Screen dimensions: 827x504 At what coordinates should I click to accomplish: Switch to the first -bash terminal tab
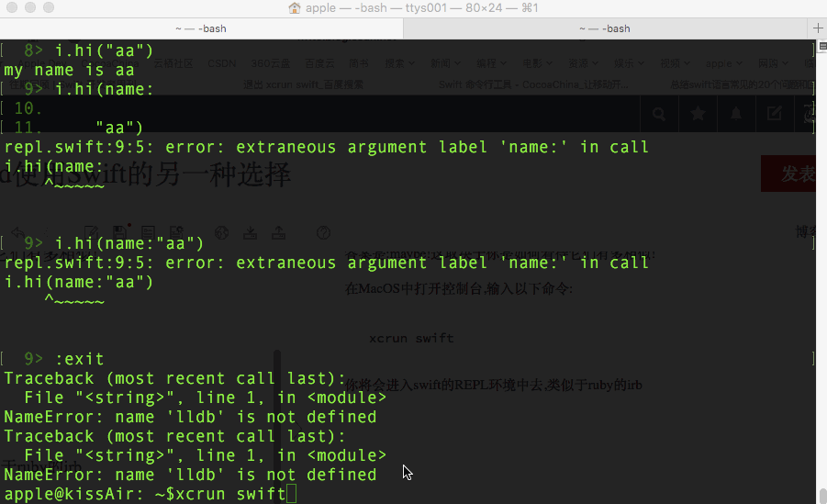(x=201, y=28)
